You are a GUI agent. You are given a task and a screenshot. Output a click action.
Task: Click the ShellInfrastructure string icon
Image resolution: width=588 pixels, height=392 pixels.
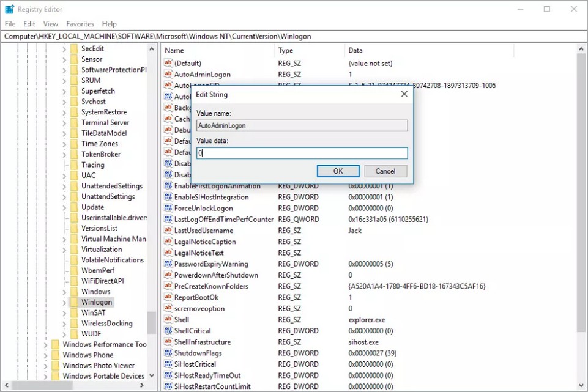[x=168, y=342]
